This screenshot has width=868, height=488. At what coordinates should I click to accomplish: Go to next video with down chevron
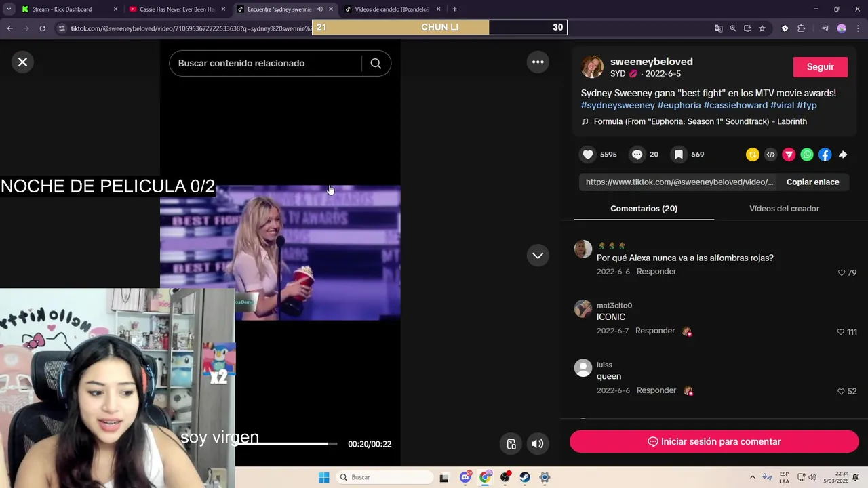click(538, 256)
